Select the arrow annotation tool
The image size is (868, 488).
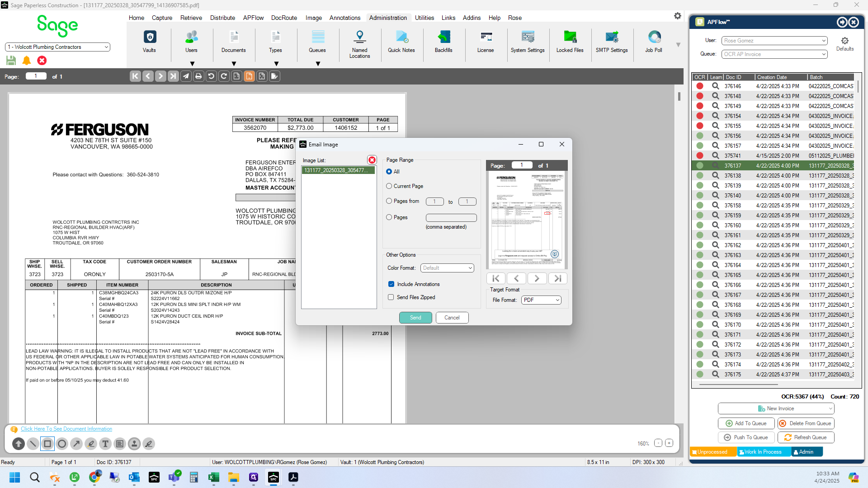pos(76,444)
